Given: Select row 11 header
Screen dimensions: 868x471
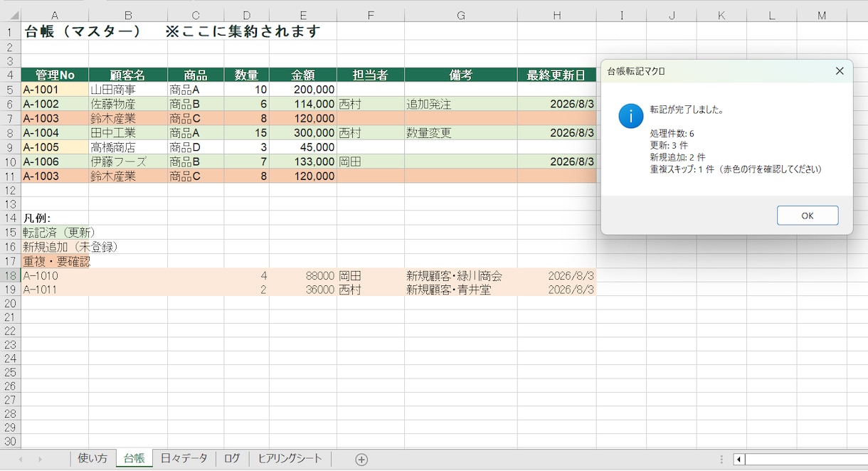Looking at the screenshot, I should (10, 176).
